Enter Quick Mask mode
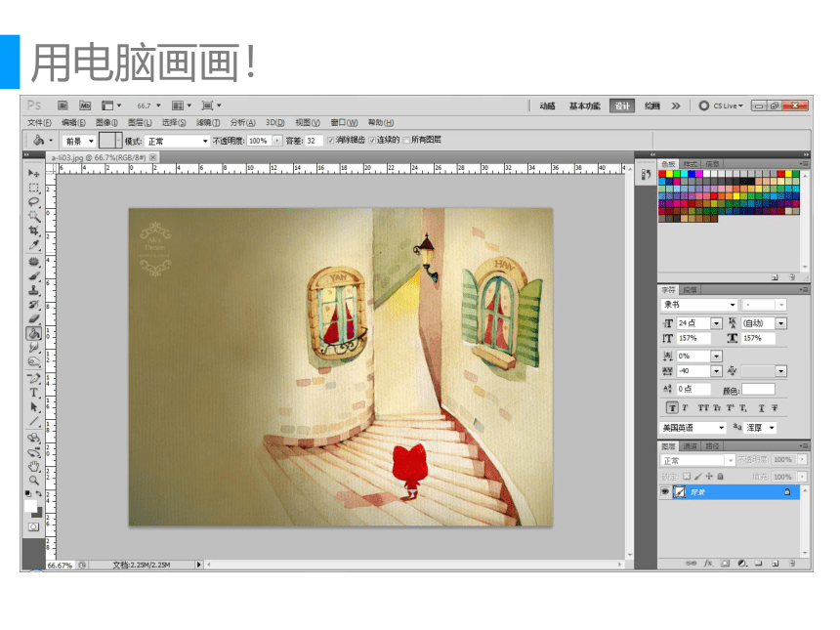The image size is (840, 630). point(33,527)
